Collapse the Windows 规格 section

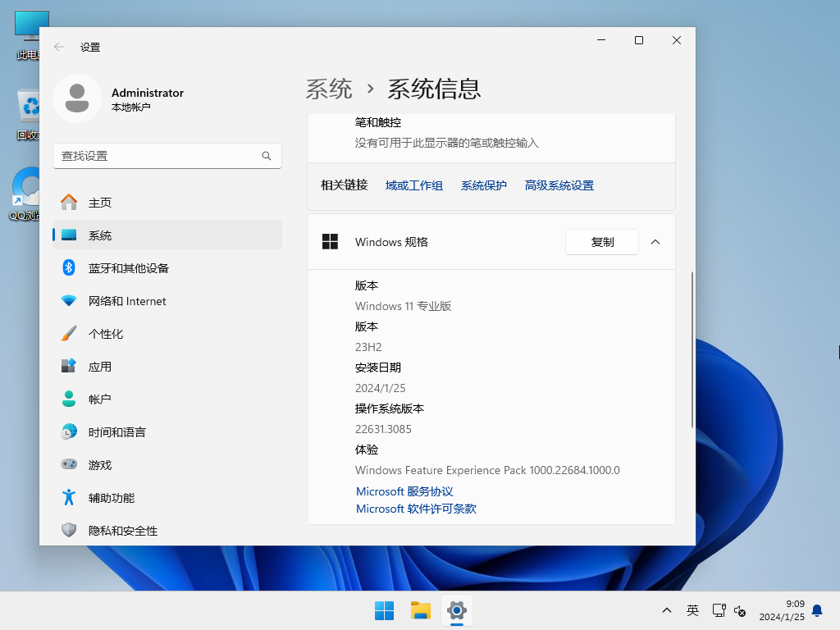(655, 242)
